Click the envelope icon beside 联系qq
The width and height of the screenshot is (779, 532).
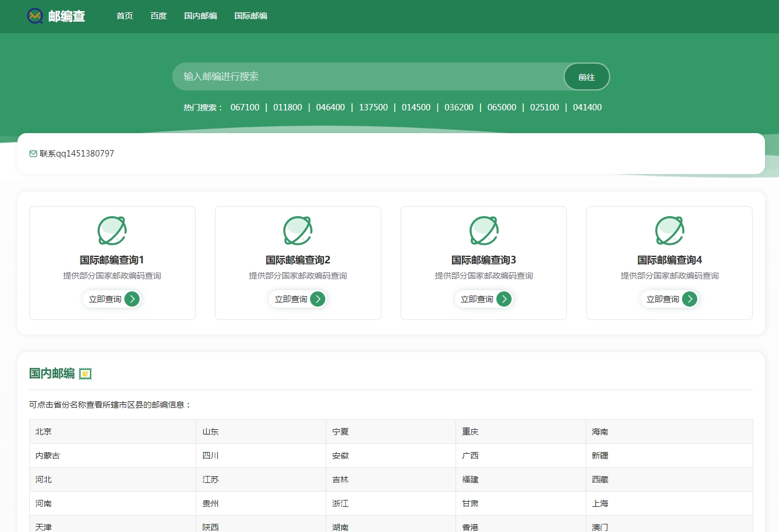coord(33,154)
